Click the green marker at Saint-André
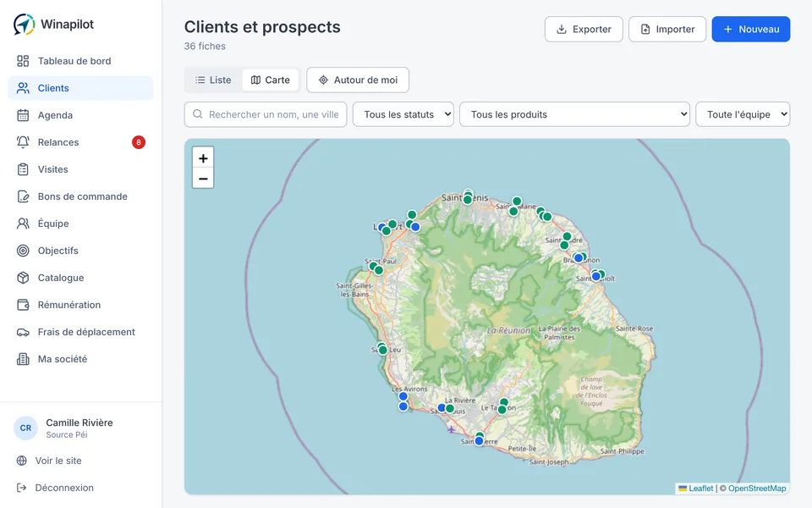The height and width of the screenshot is (508, 812). point(564,246)
